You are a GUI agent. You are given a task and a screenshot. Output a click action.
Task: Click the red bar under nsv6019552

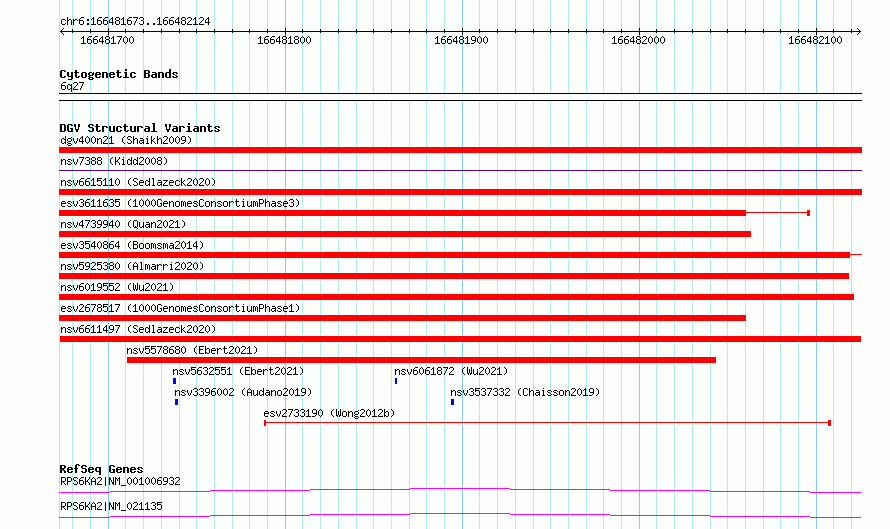[456, 297]
